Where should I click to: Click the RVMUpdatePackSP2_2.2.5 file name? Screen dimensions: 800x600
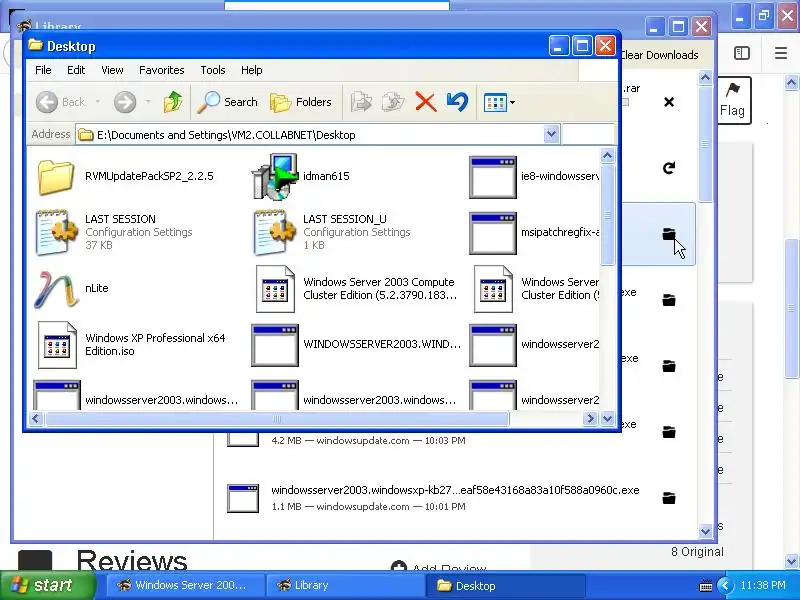[149, 176]
